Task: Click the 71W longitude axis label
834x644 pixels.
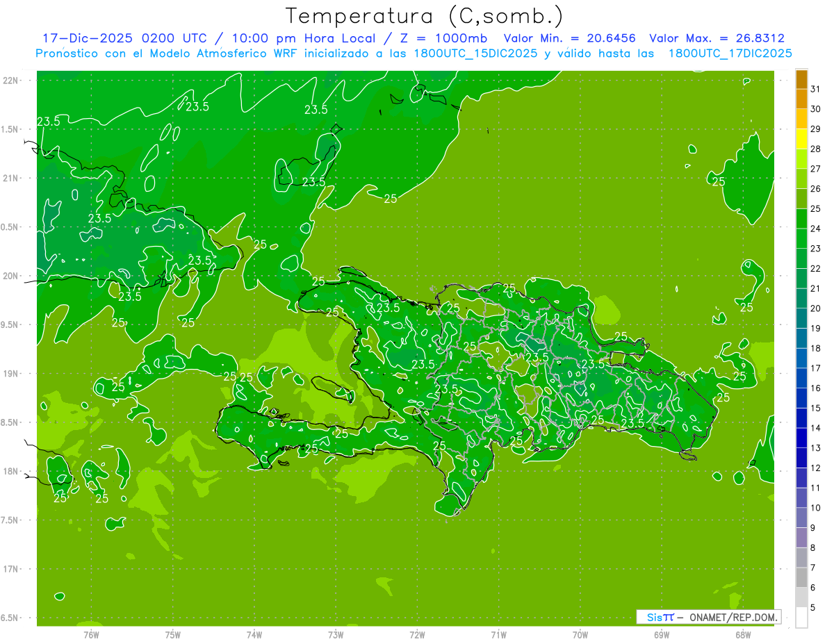Action: click(x=498, y=635)
